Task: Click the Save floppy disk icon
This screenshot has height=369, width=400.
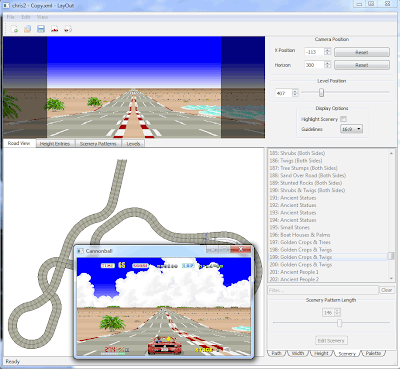Action: click(x=41, y=29)
